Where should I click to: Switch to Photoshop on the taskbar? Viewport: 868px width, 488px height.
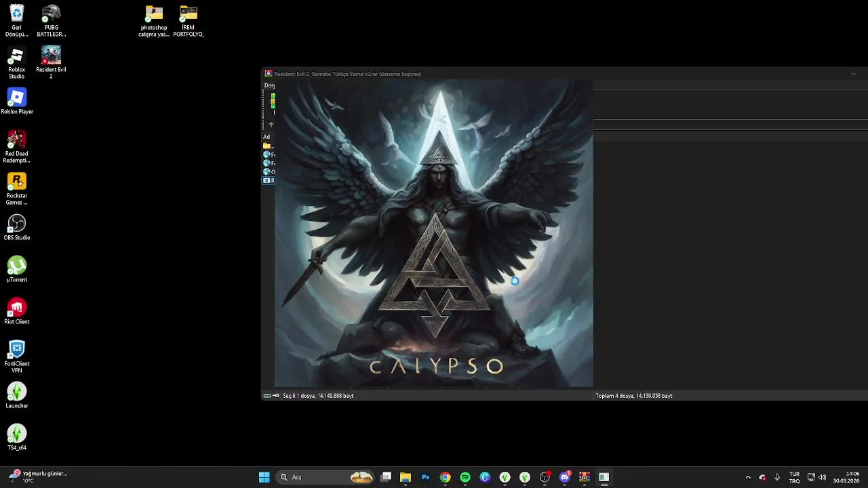425,477
